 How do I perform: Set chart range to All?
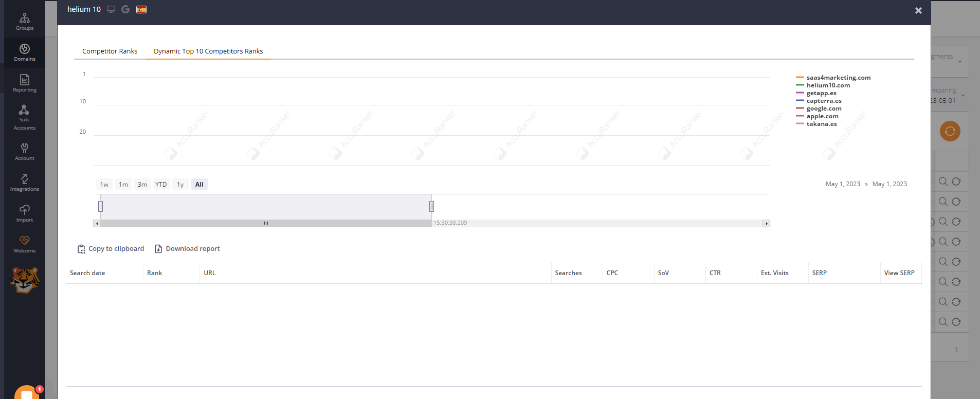click(x=199, y=184)
